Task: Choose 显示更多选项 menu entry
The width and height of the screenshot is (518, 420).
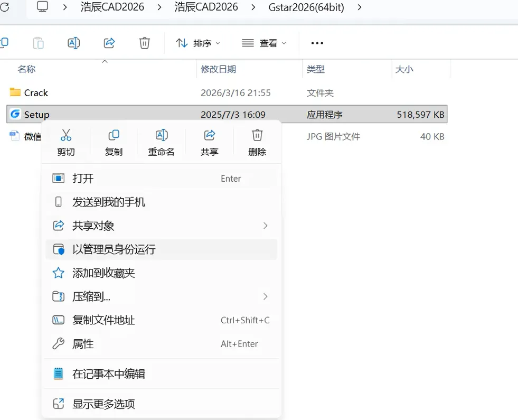Action: 161,404
